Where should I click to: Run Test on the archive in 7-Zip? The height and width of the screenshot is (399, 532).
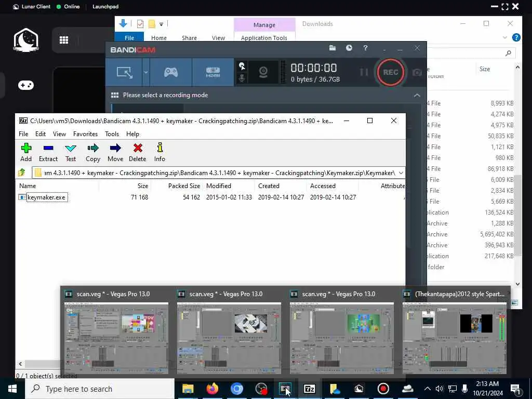(x=71, y=152)
